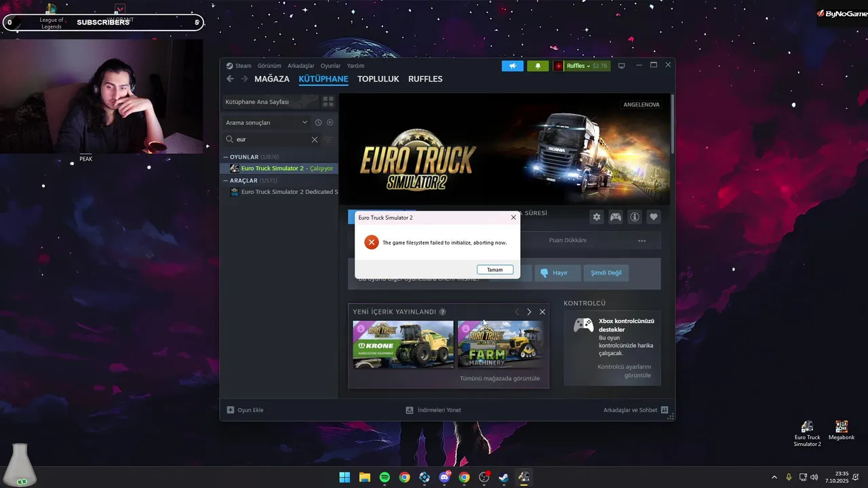Open Puan Dükkânı tab

point(568,241)
